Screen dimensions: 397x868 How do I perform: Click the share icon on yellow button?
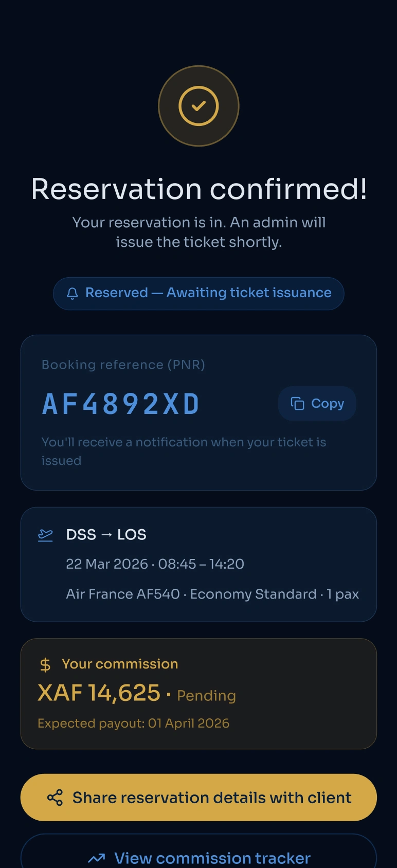[x=55, y=798]
